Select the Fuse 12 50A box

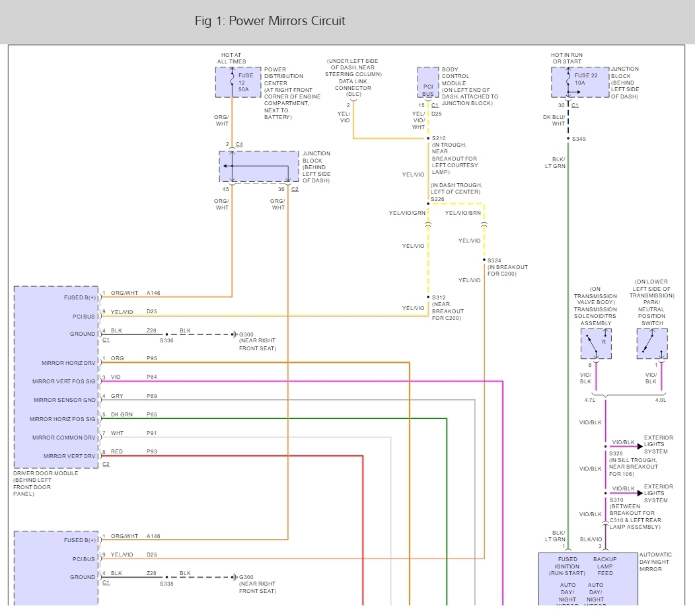(238, 82)
